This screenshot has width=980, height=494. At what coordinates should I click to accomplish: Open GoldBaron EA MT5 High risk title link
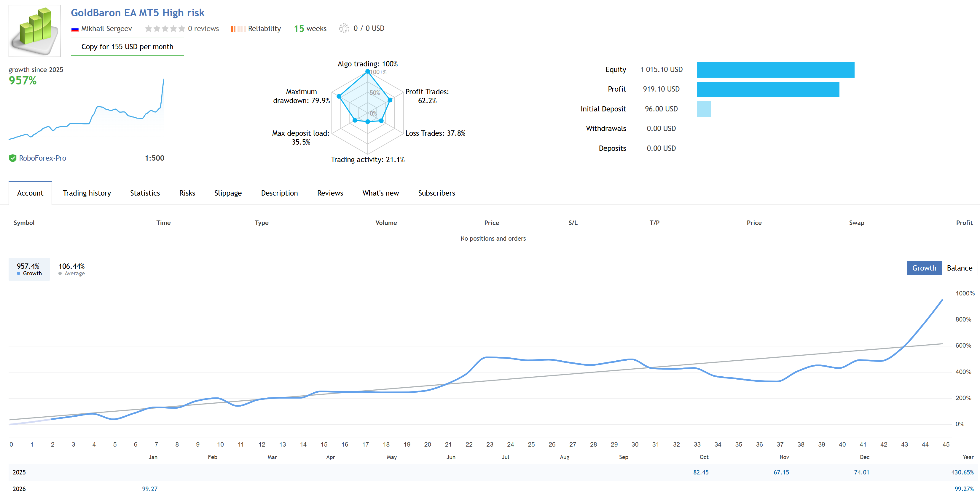[x=137, y=13]
